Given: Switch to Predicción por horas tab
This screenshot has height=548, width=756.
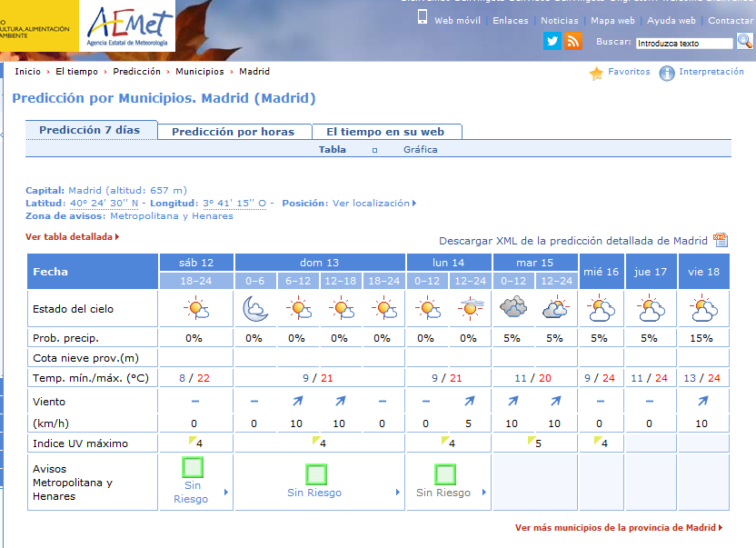Looking at the screenshot, I should coord(234,132).
